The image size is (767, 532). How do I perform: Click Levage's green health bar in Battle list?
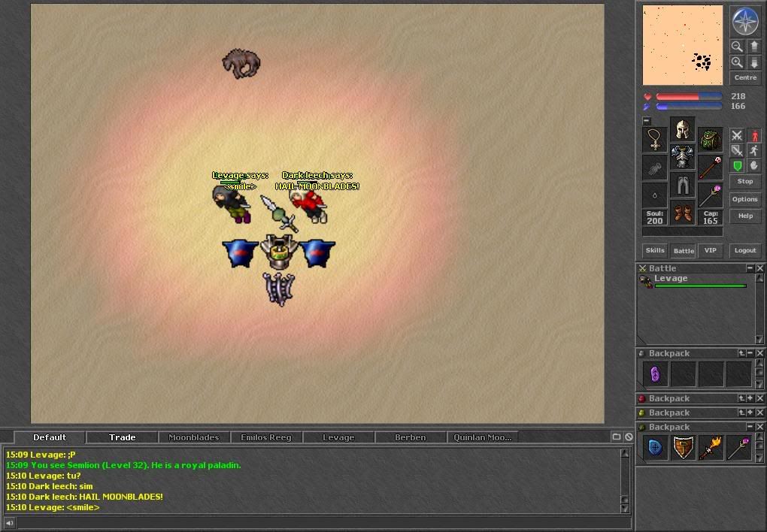701,286
